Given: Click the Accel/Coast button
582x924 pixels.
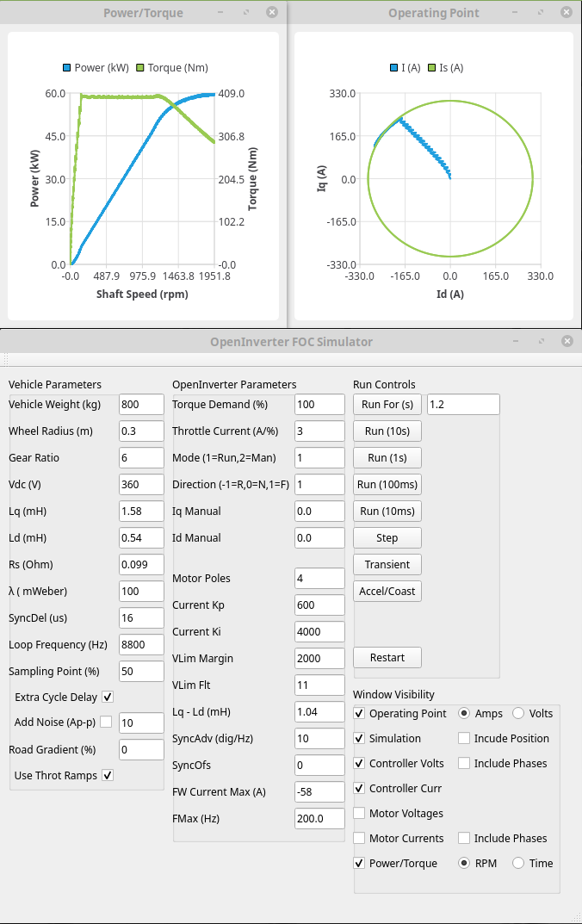Looking at the screenshot, I should (387, 591).
